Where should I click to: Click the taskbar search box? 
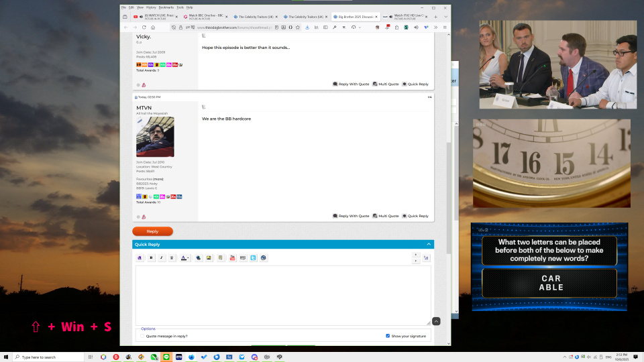49,357
